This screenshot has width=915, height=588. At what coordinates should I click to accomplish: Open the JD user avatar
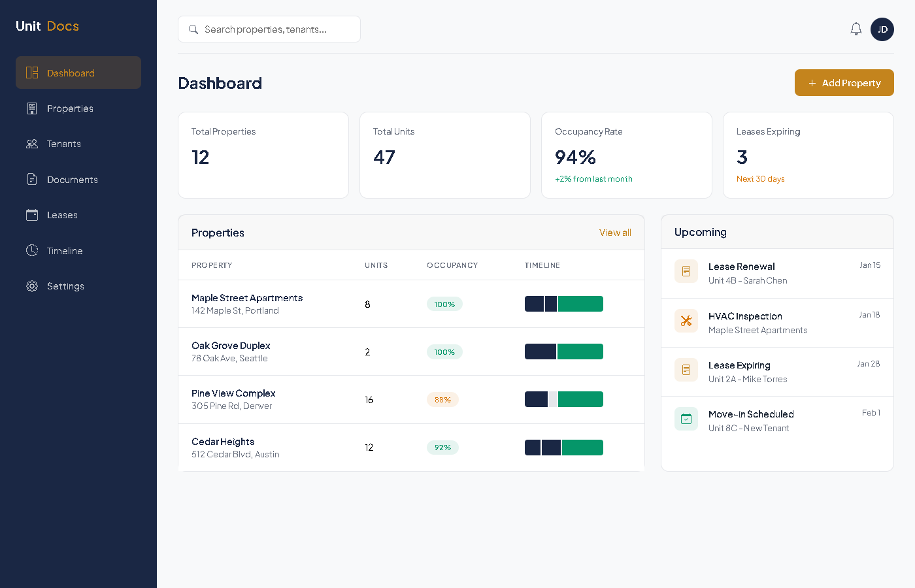coord(882,29)
